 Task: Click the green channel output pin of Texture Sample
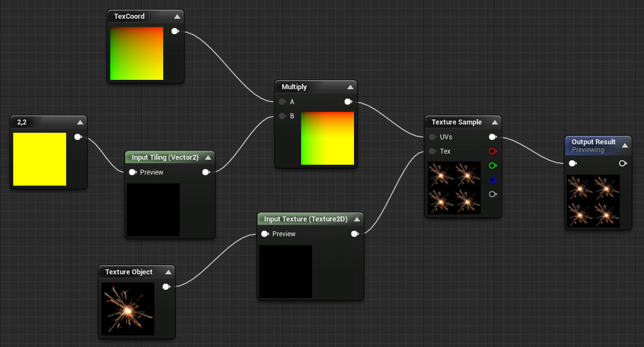coord(492,165)
